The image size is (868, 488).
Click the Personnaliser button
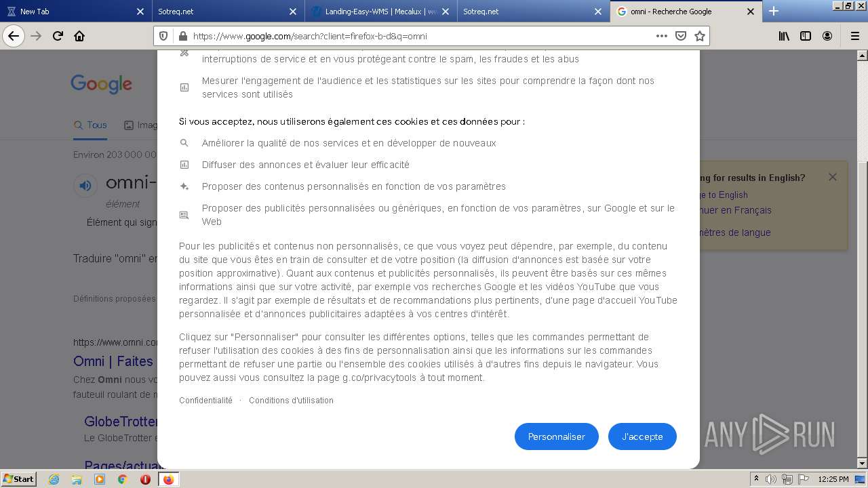[x=556, y=436]
